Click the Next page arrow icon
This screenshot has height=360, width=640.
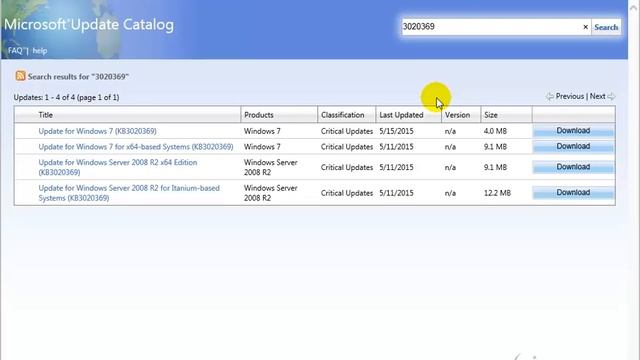(x=611, y=97)
